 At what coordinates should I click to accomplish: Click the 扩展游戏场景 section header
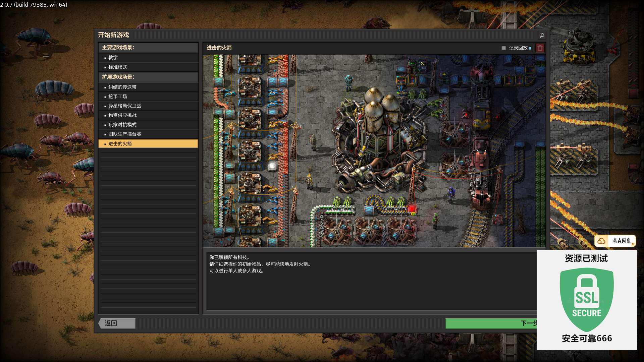[148, 77]
